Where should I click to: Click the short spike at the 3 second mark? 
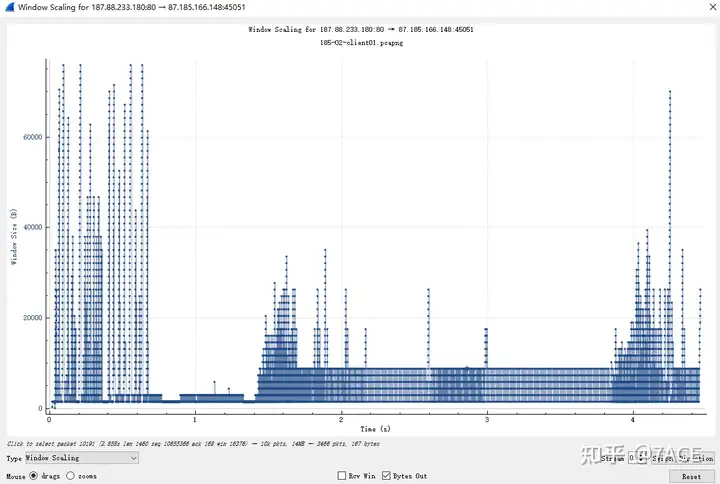486,348
